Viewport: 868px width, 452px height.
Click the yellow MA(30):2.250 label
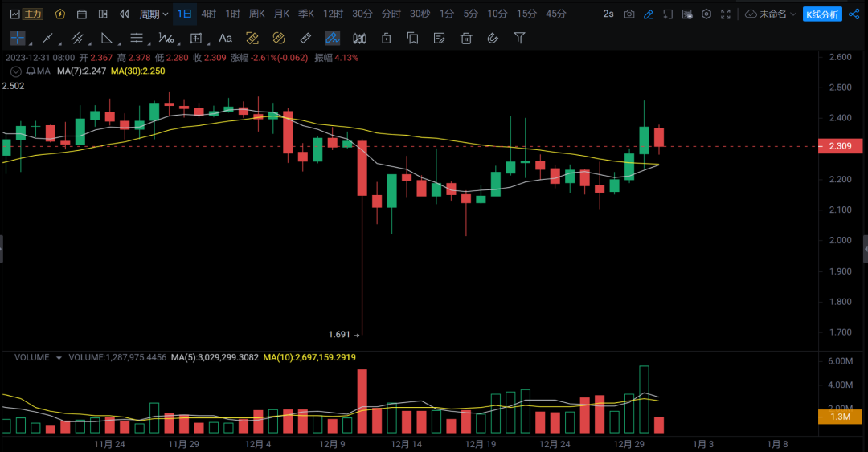click(x=138, y=71)
